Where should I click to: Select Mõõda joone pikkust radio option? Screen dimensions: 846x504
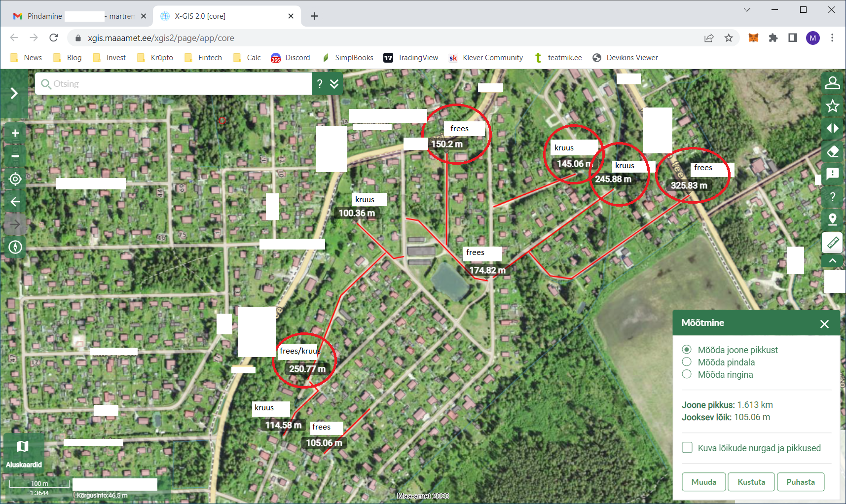point(687,350)
